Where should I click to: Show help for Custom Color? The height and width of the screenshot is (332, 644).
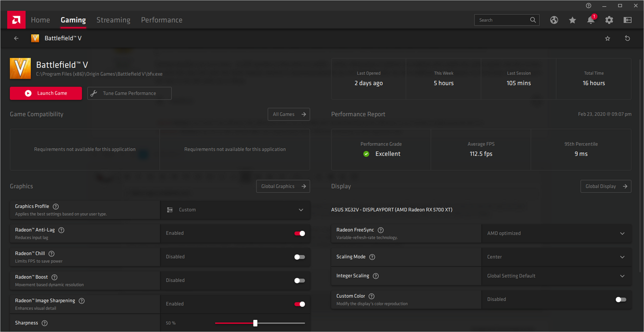372,296
